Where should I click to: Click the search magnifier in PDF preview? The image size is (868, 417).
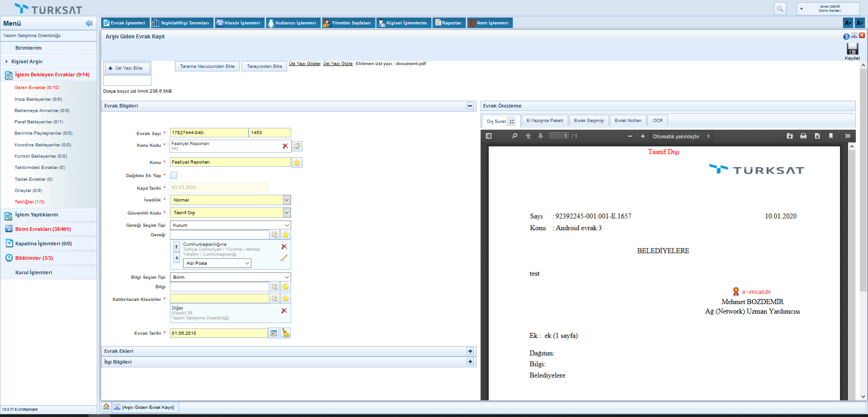tap(514, 136)
